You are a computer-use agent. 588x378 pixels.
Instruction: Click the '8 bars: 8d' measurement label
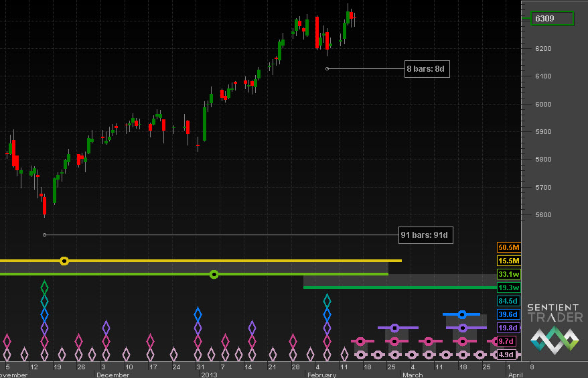(427, 68)
